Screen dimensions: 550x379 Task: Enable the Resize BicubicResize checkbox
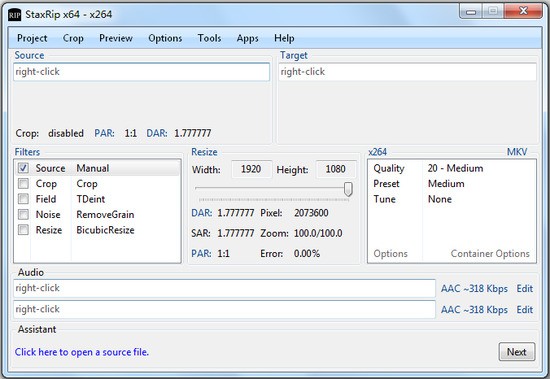(23, 230)
